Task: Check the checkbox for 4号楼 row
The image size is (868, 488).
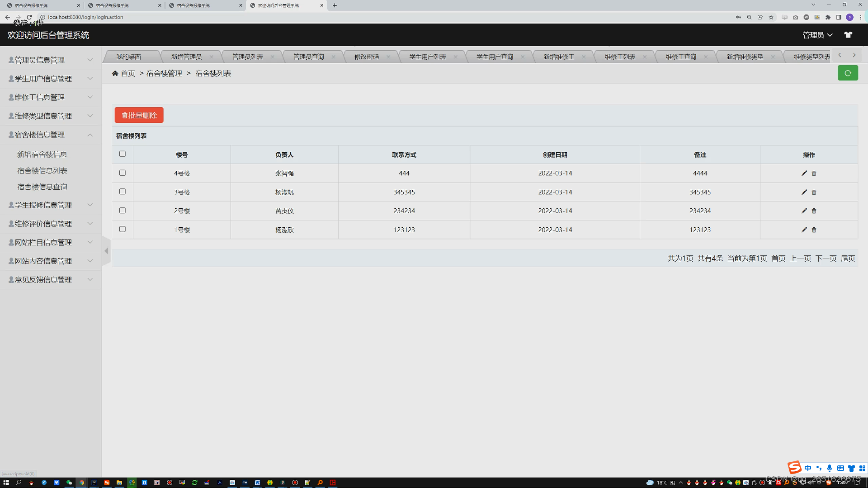Action: coord(123,173)
